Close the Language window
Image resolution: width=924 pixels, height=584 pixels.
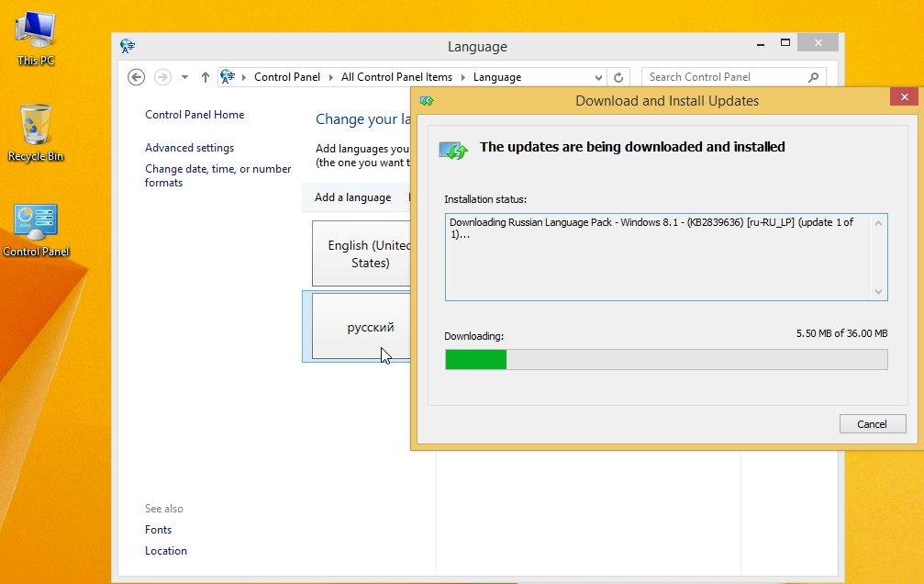coord(818,42)
